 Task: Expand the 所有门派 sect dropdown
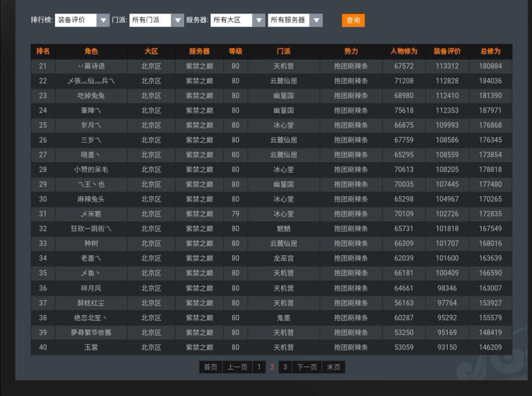(x=156, y=20)
